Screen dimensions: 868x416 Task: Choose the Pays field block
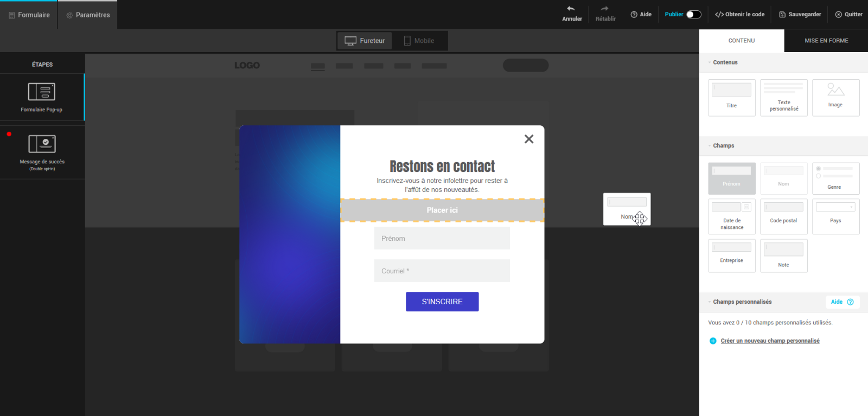(835, 216)
